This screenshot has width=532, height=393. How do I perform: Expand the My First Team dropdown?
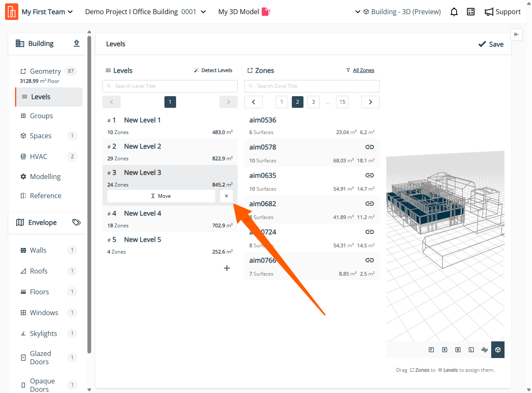pos(47,12)
